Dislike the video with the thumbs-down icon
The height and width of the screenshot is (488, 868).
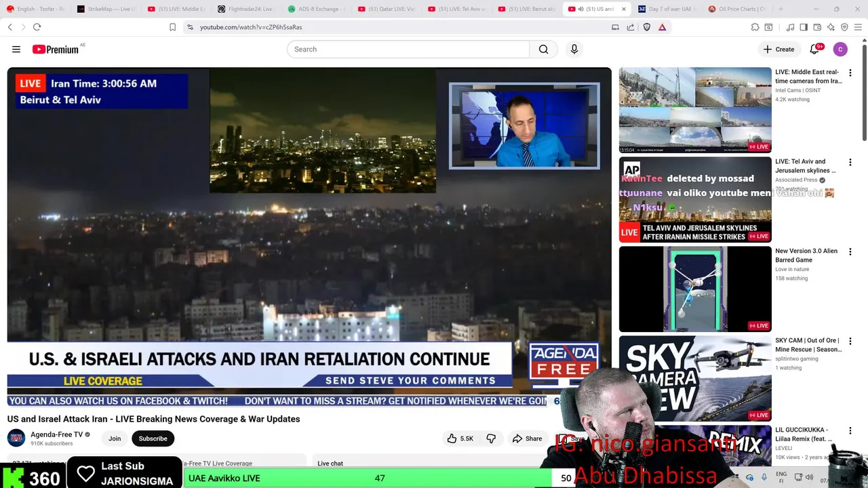tap(491, 439)
